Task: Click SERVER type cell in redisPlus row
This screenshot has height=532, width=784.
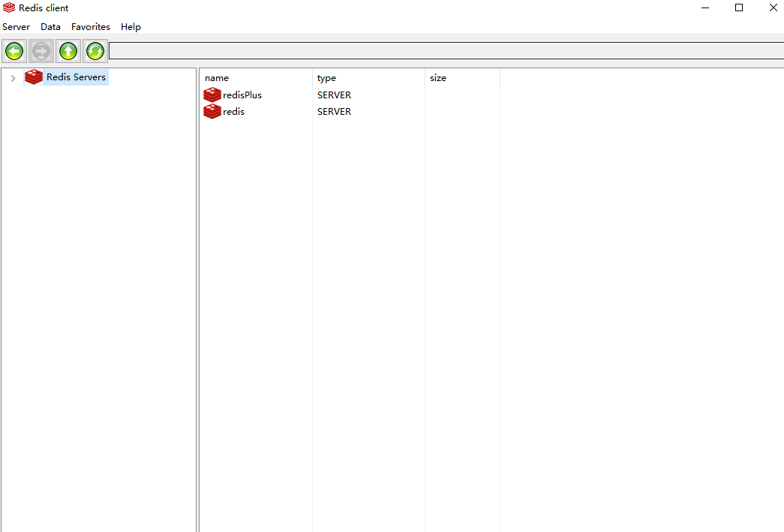Action: [334, 95]
